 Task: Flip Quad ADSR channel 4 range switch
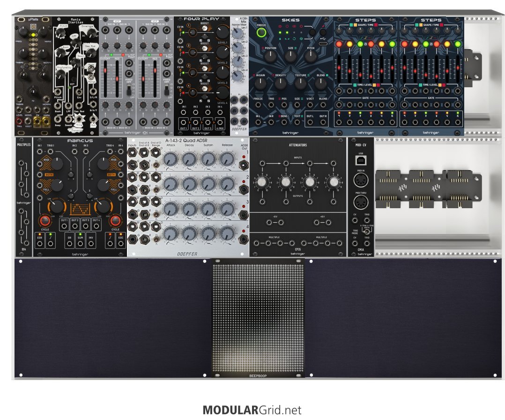coord(156,239)
